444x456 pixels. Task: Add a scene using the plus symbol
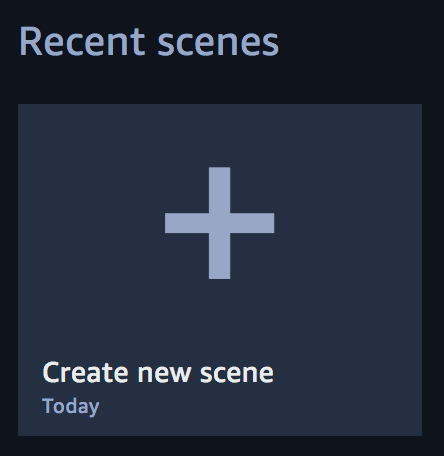click(219, 223)
